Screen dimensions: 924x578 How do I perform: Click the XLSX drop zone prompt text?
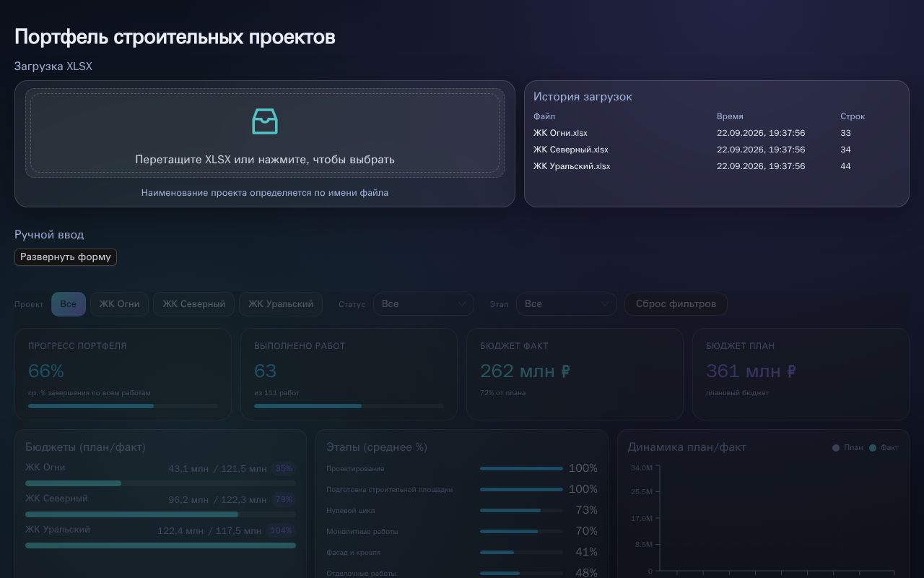tap(265, 160)
